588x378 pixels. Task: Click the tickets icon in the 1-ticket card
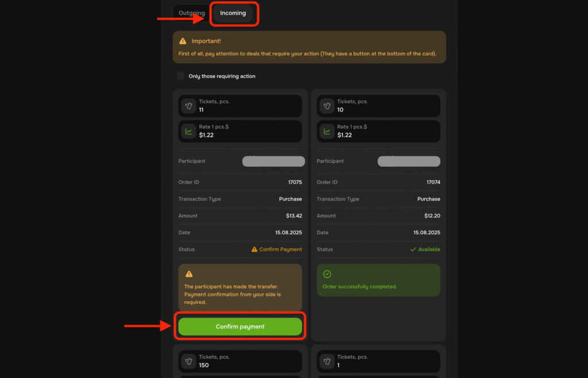(327, 361)
